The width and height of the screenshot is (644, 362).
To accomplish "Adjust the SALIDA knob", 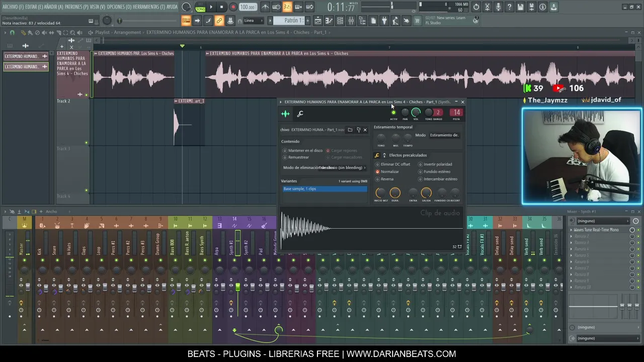I will 426,193.
